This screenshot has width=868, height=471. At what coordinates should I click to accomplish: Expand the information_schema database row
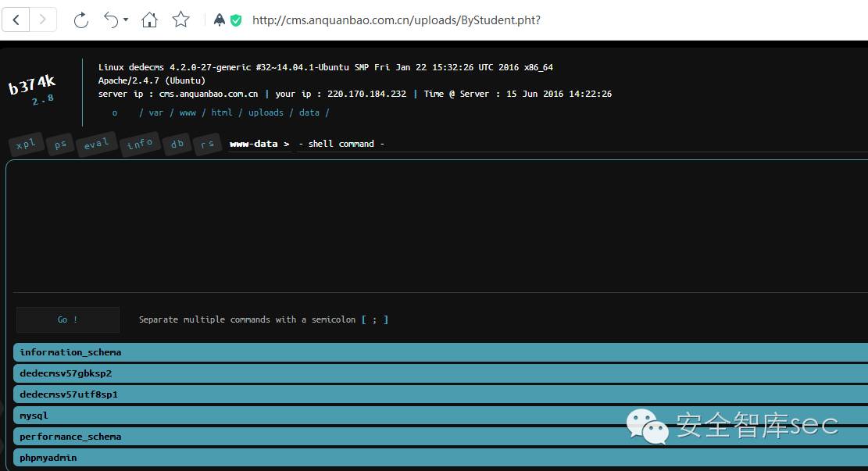click(x=441, y=352)
